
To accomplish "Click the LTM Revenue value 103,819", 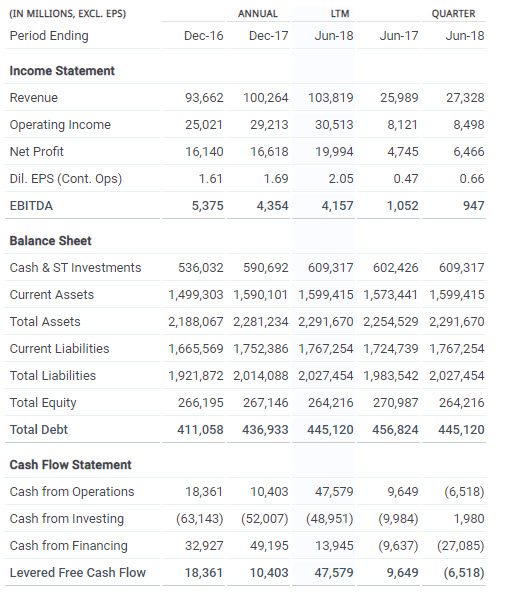I will pos(330,97).
